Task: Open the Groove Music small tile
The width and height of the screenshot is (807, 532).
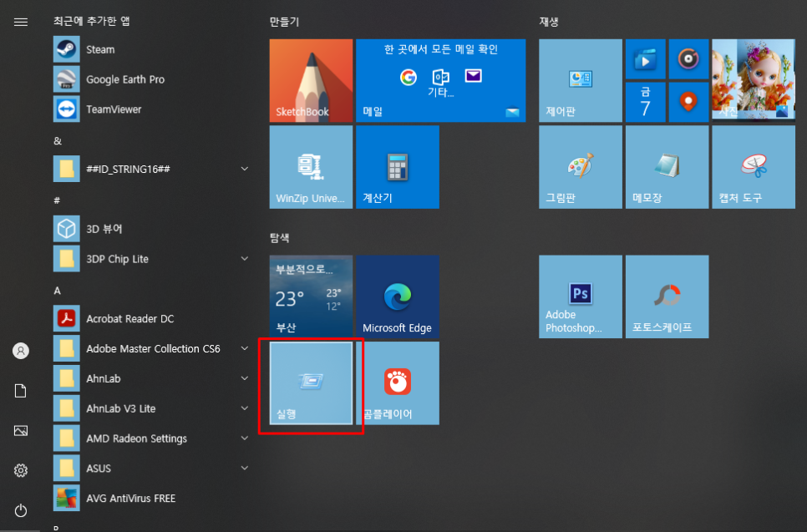Action: 688,59
